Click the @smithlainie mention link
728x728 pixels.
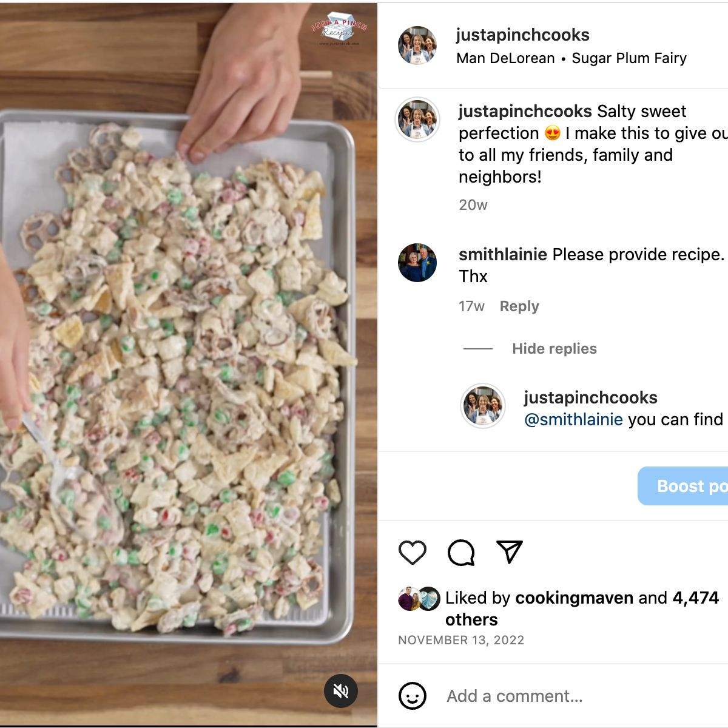click(573, 419)
